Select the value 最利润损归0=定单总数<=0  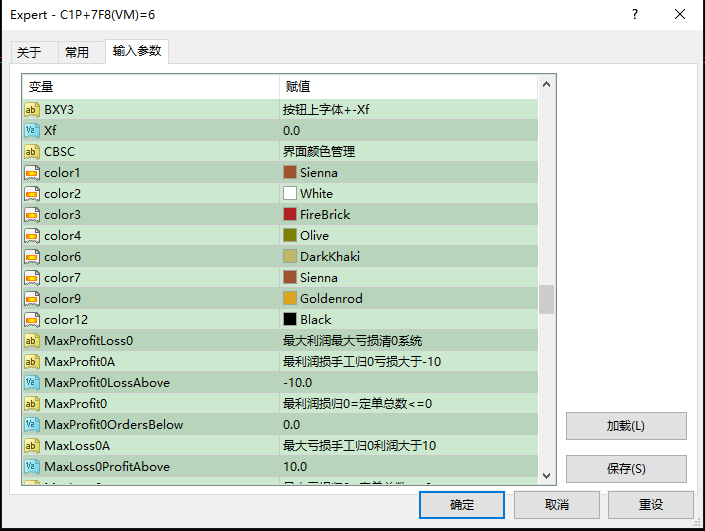pyautogui.click(x=357, y=404)
